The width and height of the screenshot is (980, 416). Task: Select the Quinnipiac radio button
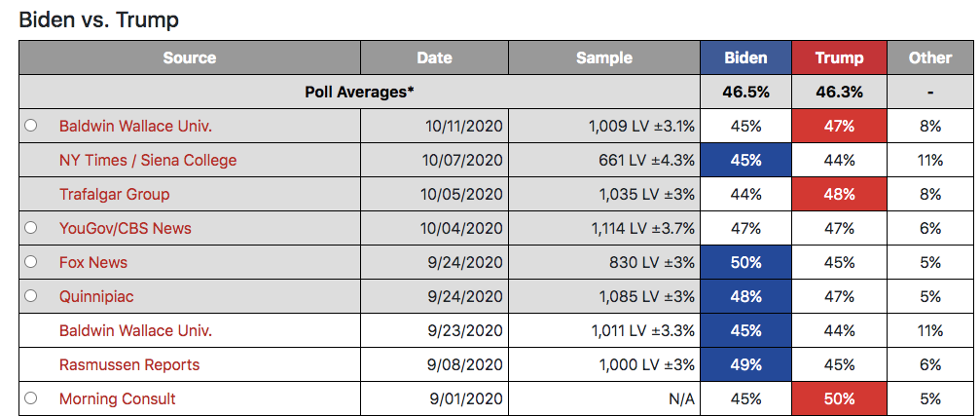pos(30,296)
